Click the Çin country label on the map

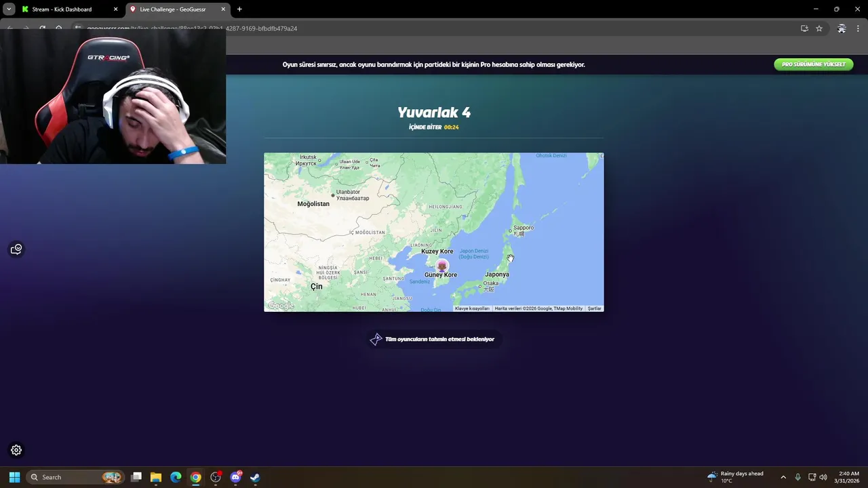point(317,287)
